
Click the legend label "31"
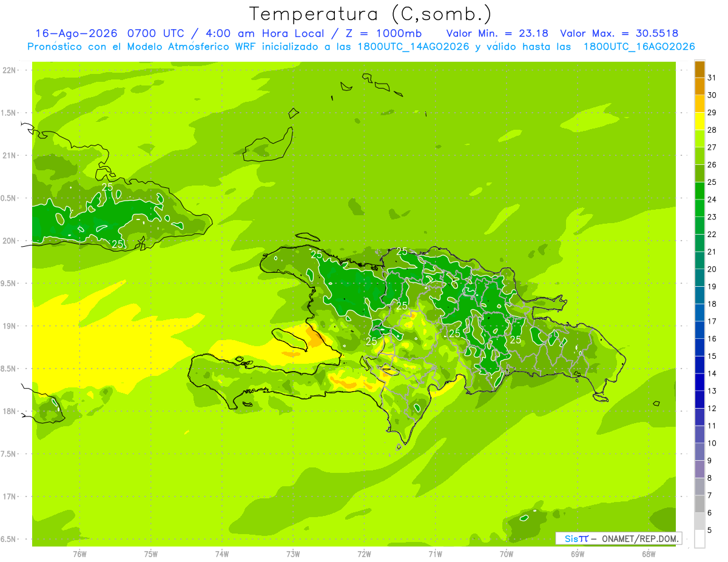712,78
